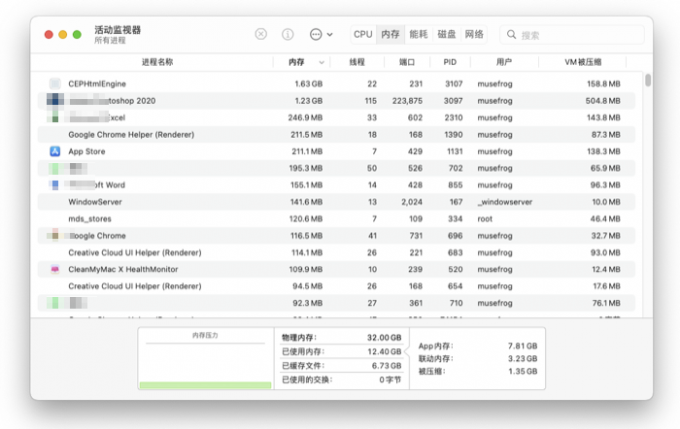The width and height of the screenshot is (680, 429).
Task: Switch to the CPU tab
Action: pos(363,34)
